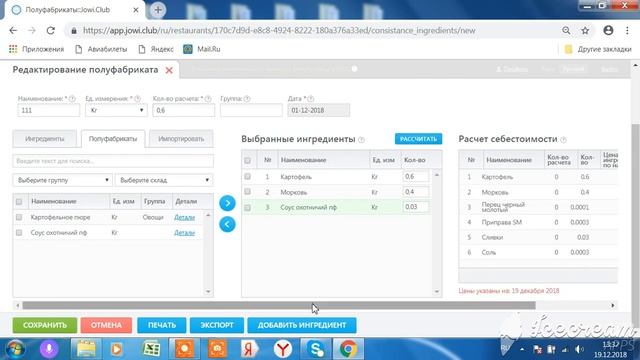The height and width of the screenshot is (360, 640).
Task: Reload the page in Chrome
Action: (51, 31)
